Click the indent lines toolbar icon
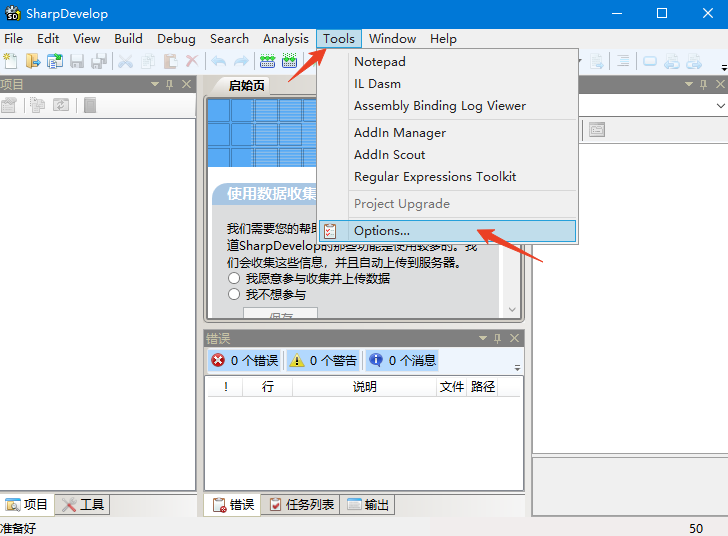The width and height of the screenshot is (728, 536). (623, 61)
